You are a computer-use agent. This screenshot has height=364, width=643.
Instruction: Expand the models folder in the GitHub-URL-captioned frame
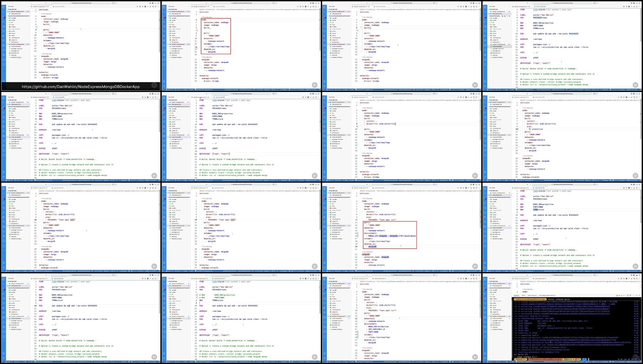pos(14,27)
